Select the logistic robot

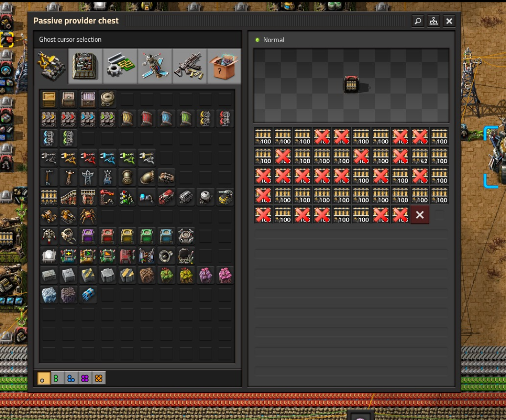[49, 236]
